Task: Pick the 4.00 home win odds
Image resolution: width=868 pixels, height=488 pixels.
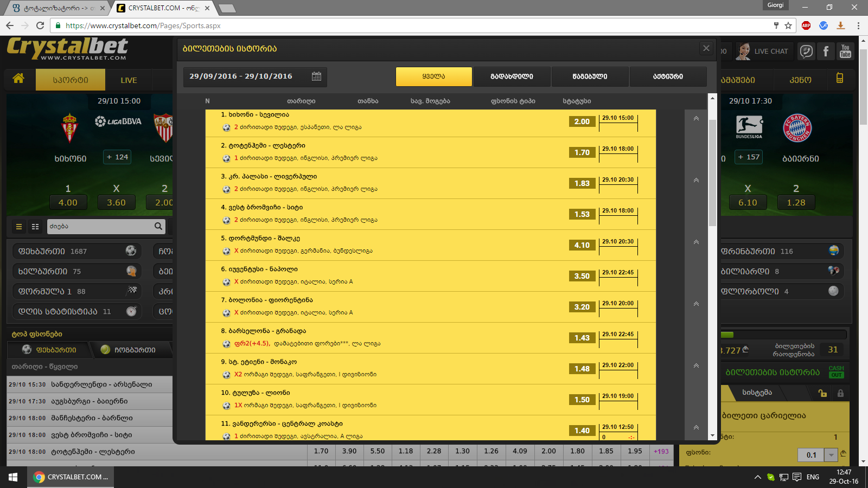Action: click(68, 202)
